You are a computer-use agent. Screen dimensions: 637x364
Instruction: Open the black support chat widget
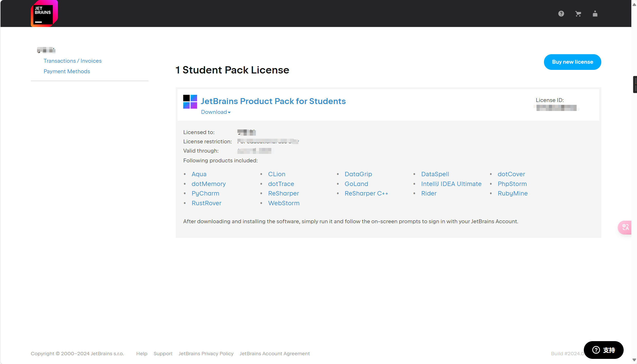[603, 350]
